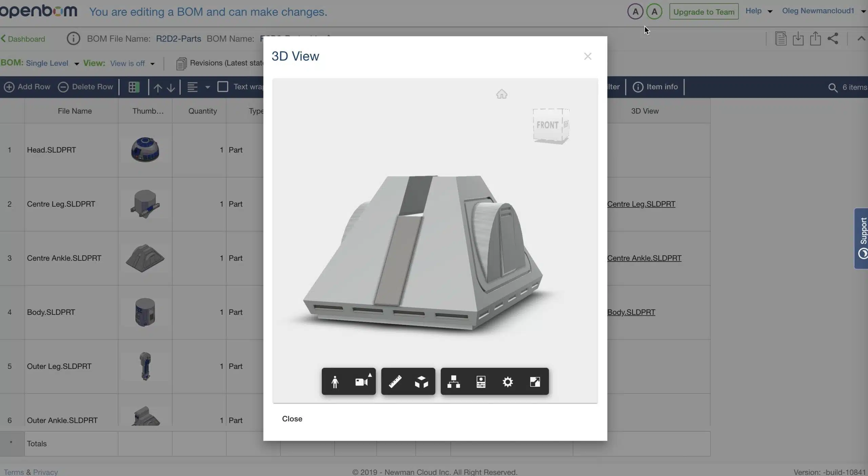Screen dimensions: 868x476
Task: Click the green-outlined user avatar A
Action: click(654, 12)
